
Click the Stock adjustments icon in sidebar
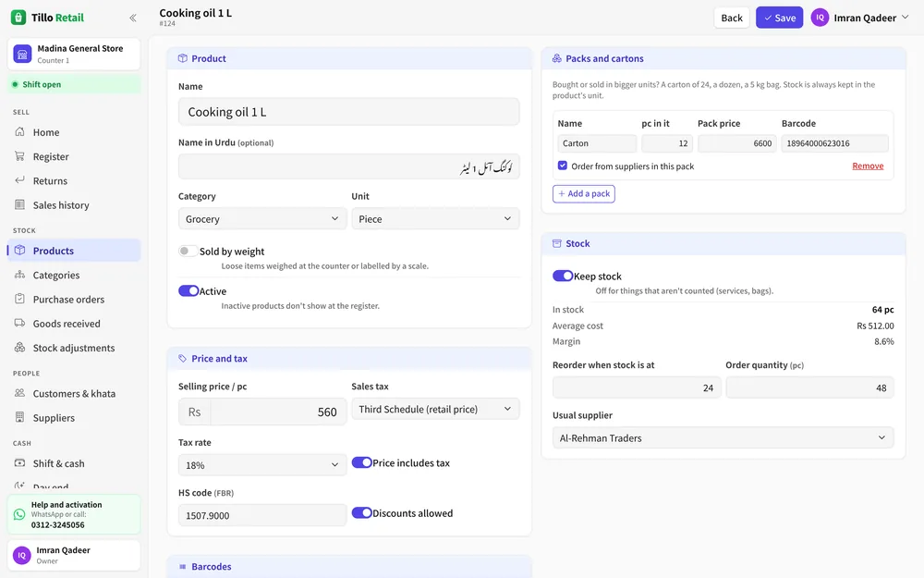(20, 348)
